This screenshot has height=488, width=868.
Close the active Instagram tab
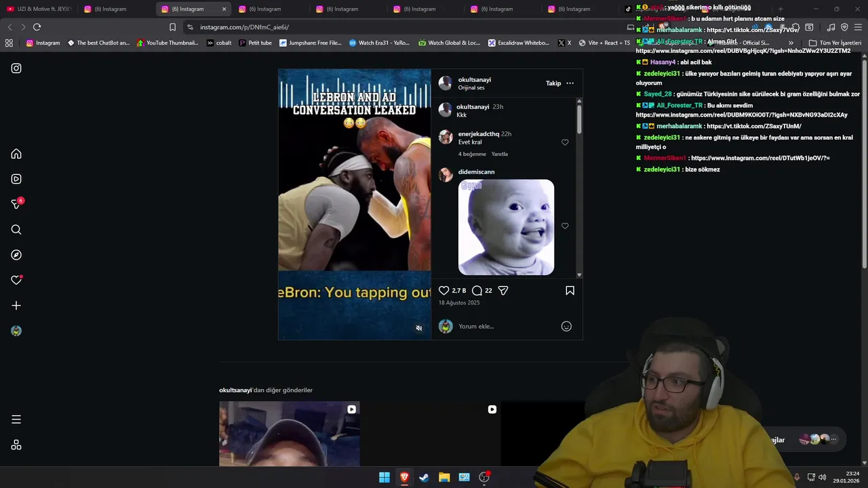[224, 9]
